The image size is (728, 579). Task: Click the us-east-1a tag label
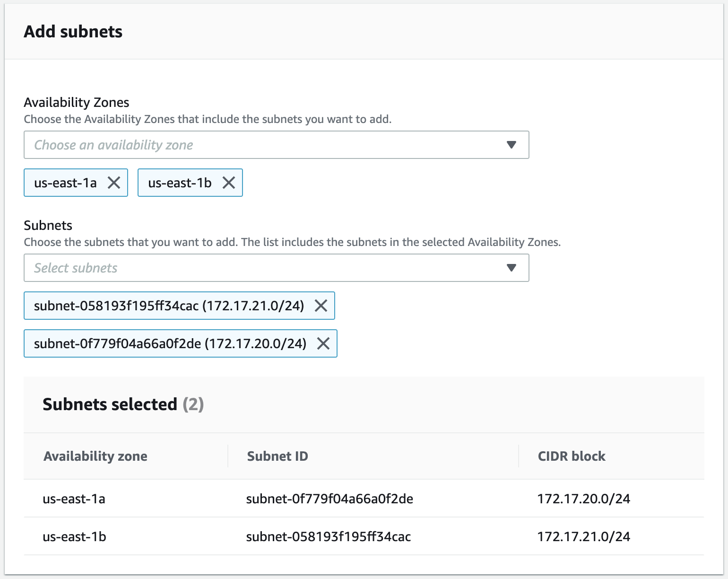point(65,183)
